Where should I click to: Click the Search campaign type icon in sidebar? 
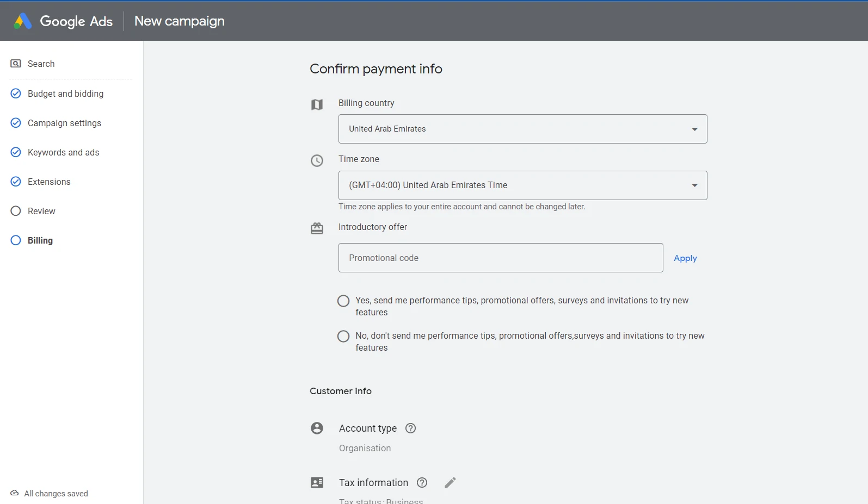[x=16, y=64]
